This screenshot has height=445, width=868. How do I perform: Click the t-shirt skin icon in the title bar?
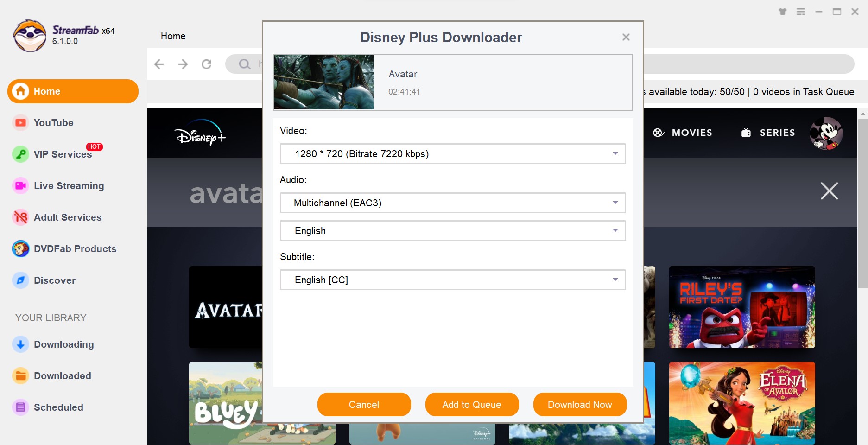point(783,12)
